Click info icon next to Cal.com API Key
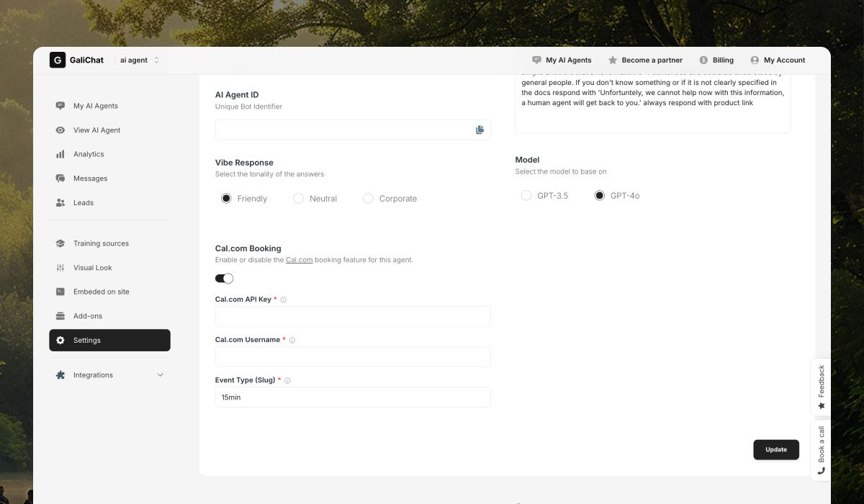 (x=283, y=300)
